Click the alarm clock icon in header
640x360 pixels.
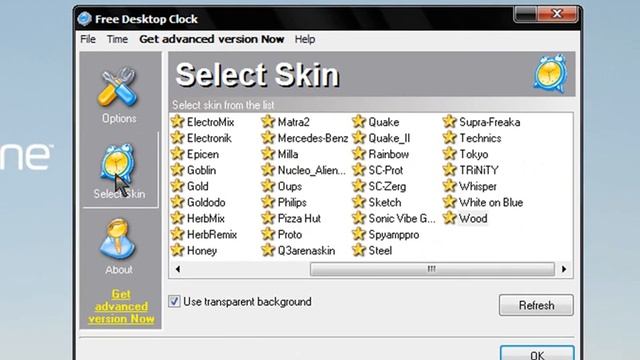(550, 73)
